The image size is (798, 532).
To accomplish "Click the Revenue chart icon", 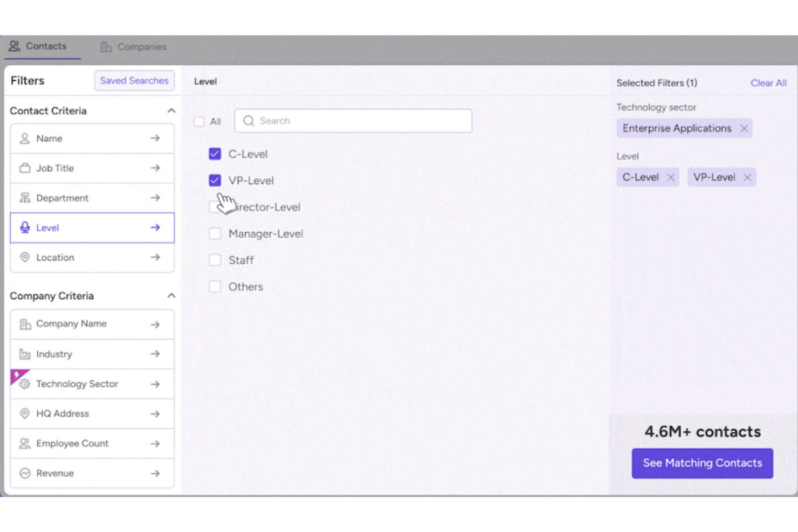I will coord(25,473).
